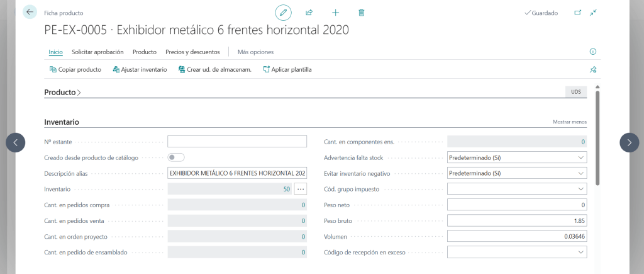644x274 pixels.
Task: Click the pin action bar icon
Action: coord(592,69)
